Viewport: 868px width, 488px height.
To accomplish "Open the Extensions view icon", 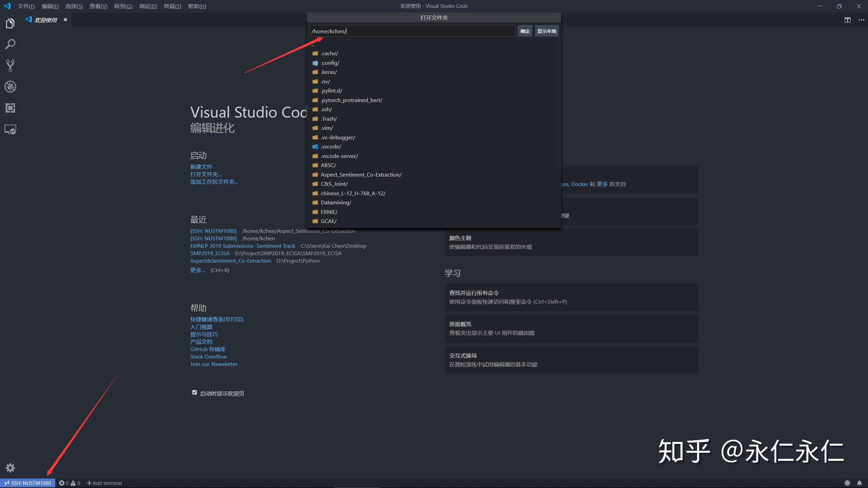I will 10,108.
